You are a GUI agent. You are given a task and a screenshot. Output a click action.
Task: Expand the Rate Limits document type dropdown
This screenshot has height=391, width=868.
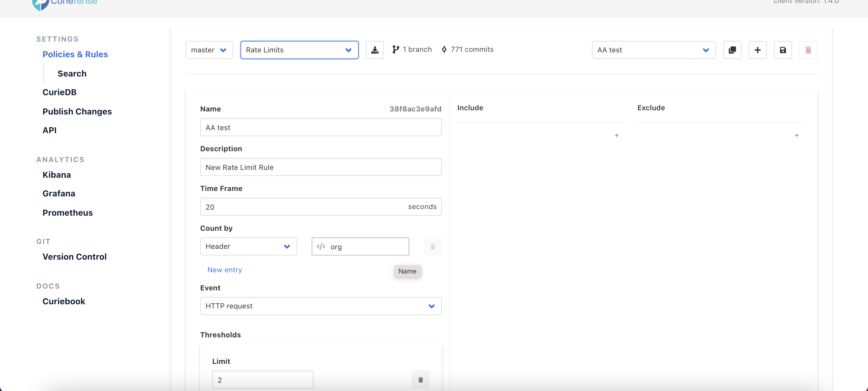coord(299,50)
